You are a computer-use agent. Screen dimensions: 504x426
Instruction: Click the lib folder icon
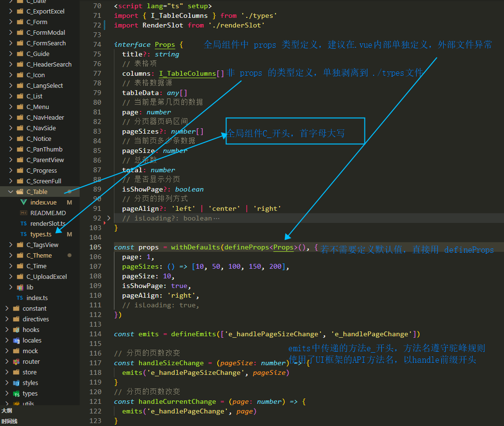coord(20,287)
